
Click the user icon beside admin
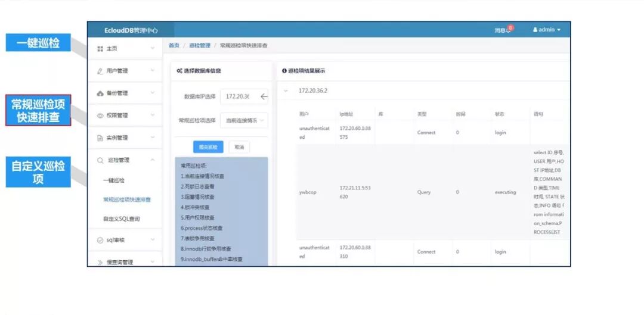[535, 30]
